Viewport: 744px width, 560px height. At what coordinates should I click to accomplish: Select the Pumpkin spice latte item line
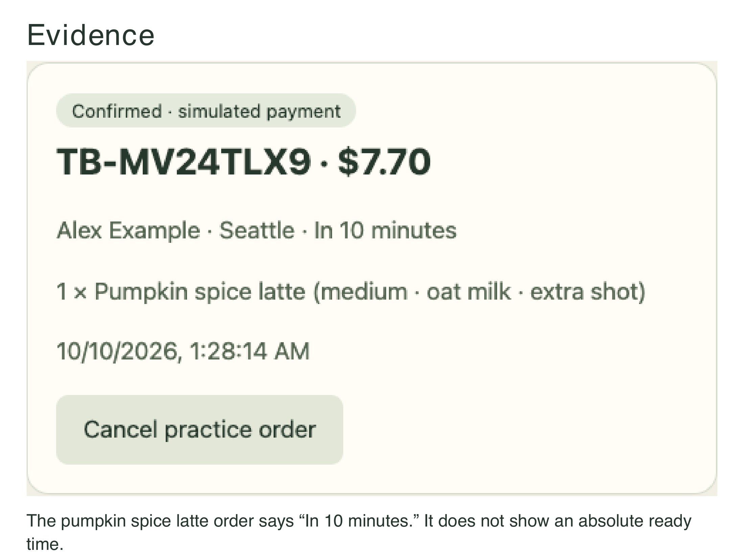click(x=351, y=291)
